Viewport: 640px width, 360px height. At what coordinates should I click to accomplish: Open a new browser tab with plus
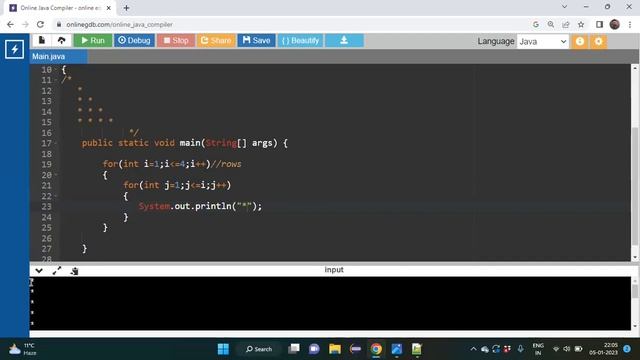coord(126,8)
